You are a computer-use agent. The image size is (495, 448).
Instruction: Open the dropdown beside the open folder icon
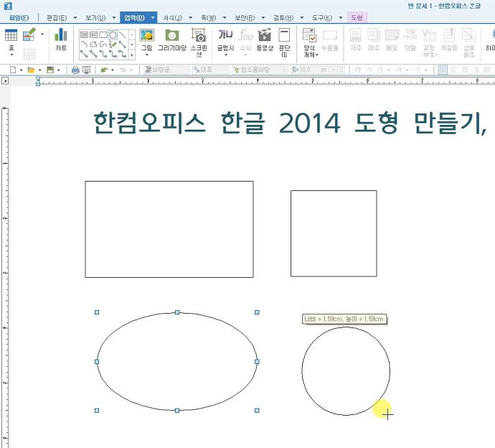39,70
